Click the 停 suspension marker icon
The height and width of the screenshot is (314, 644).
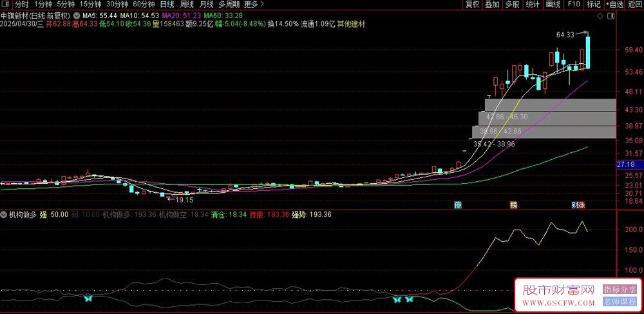pyautogui.click(x=458, y=205)
